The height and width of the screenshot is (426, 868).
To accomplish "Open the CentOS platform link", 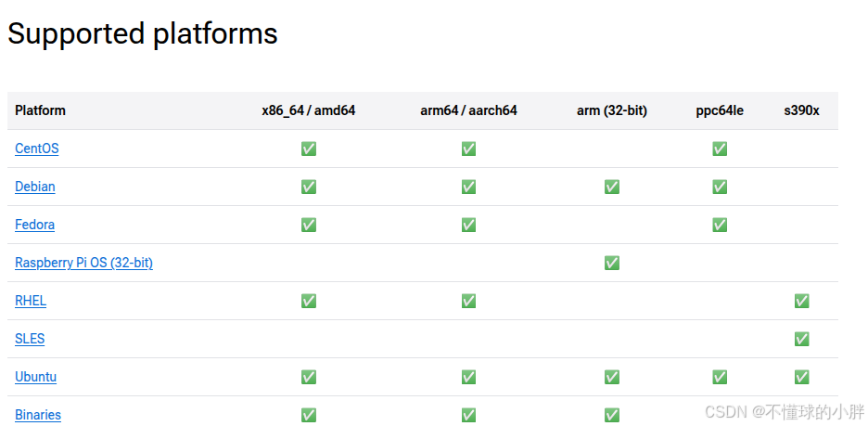I will pos(36,148).
